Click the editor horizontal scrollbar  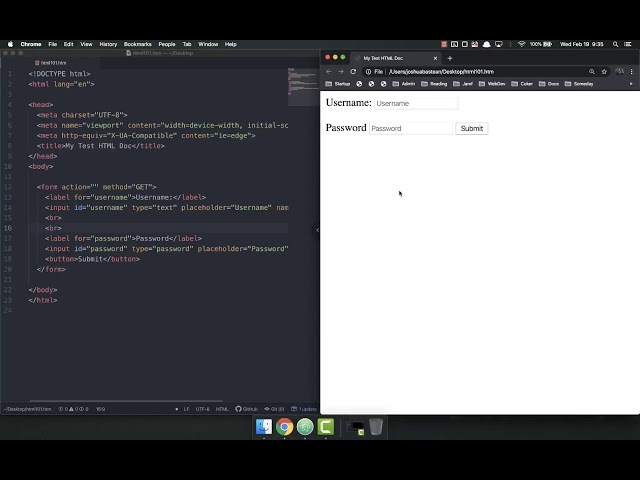coord(126,401)
